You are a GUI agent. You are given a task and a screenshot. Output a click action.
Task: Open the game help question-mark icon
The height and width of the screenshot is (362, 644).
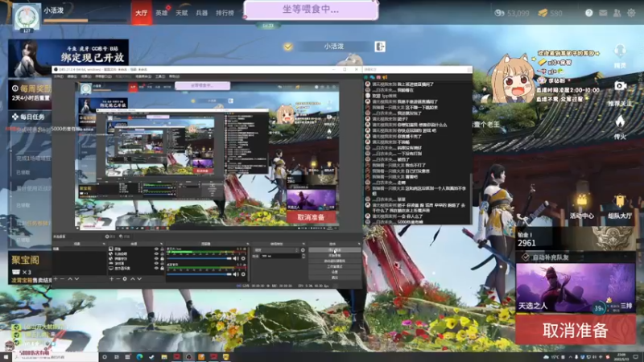(588, 13)
